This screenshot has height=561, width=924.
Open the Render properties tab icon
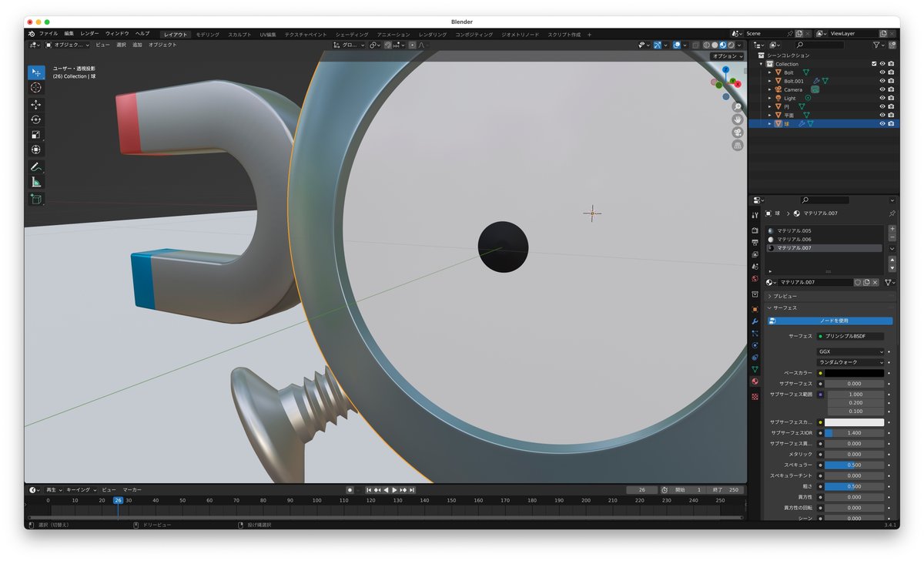point(755,230)
